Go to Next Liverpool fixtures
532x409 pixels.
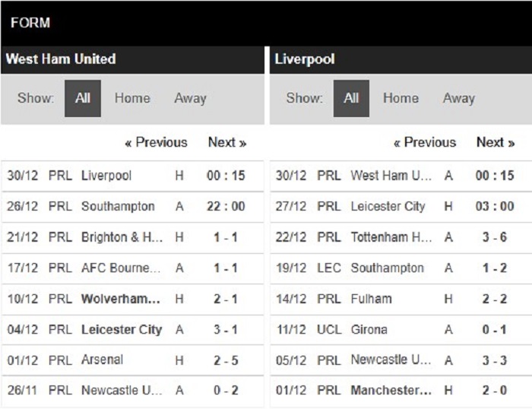496,142
